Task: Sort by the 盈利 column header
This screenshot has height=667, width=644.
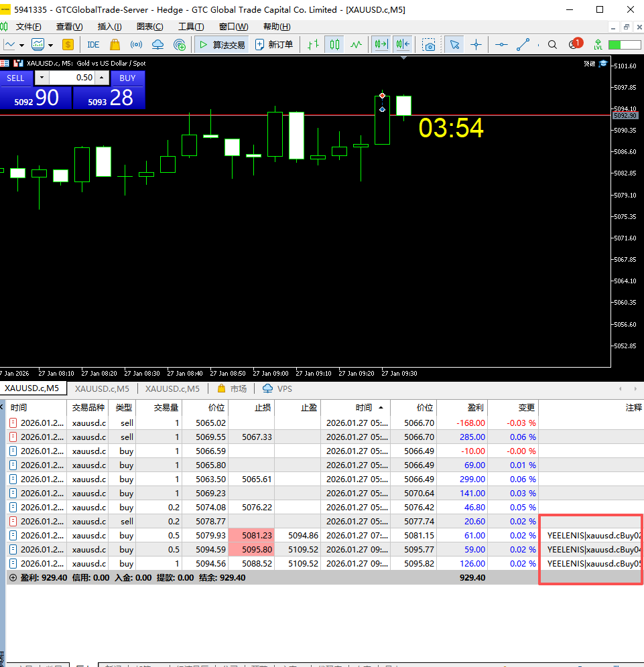Action: click(x=462, y=408)
